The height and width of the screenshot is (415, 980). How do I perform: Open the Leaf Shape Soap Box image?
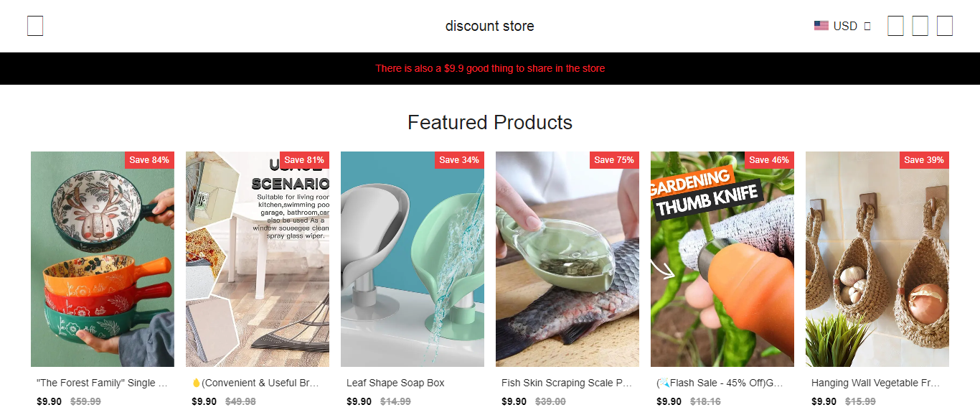[x=413, y=259]
